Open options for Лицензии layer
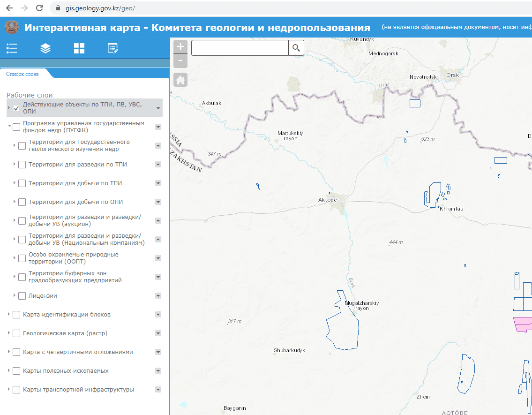The width and height of the screenshot is (532, 415). (158, 296)
